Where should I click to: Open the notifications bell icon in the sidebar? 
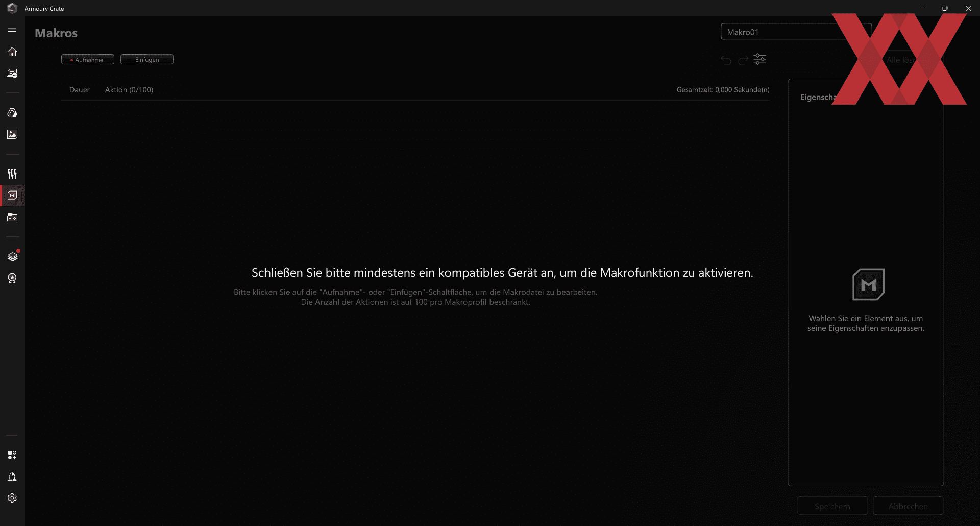coord(12,476)
